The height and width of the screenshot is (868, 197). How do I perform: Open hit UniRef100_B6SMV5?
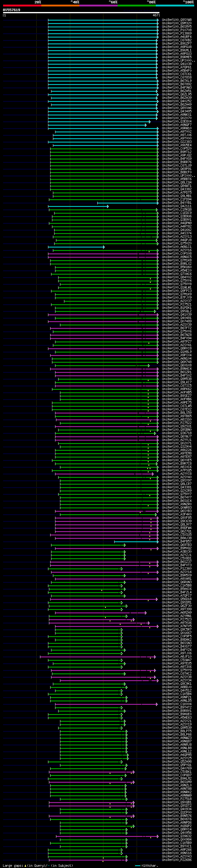coord(177,26)
